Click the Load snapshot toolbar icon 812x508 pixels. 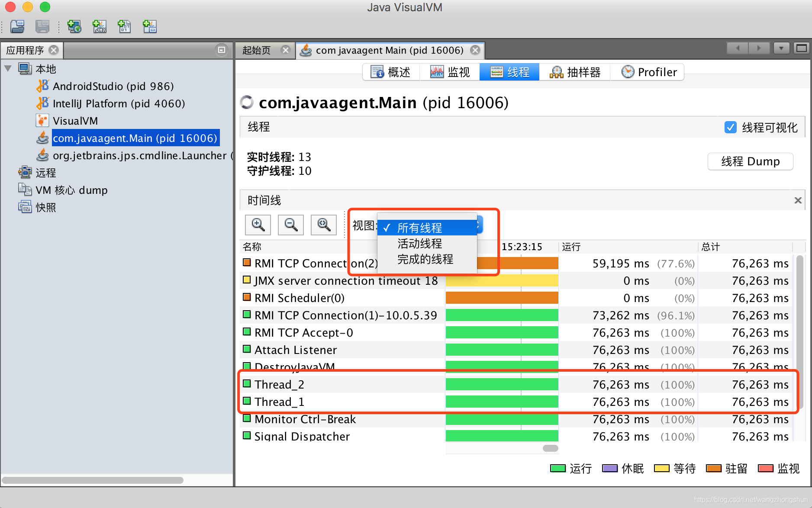(x=18, y=27)
